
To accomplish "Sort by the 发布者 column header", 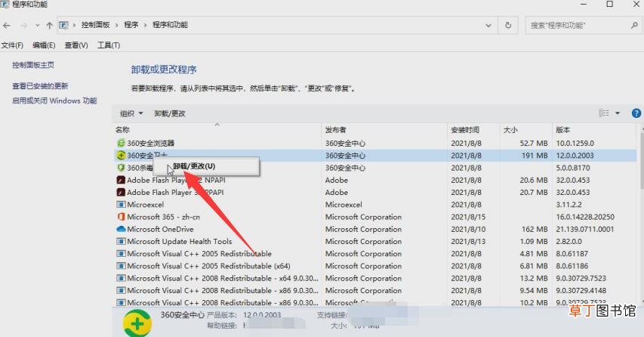I will click(x=335, y=130).
